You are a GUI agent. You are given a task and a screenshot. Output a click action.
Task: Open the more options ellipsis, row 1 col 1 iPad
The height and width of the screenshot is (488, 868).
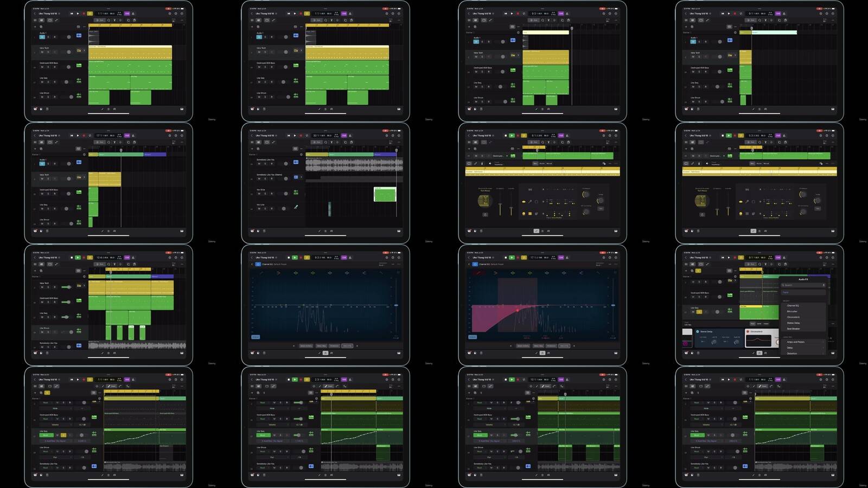point(182,20)
